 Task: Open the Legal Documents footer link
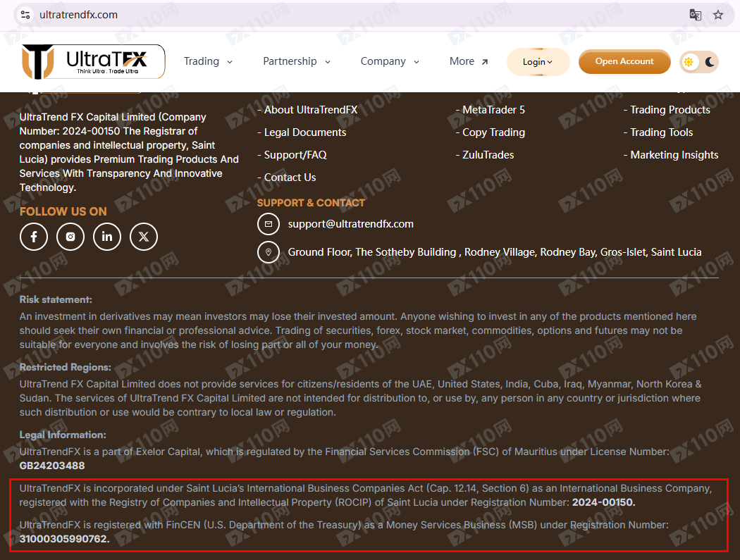coord(304,132)
